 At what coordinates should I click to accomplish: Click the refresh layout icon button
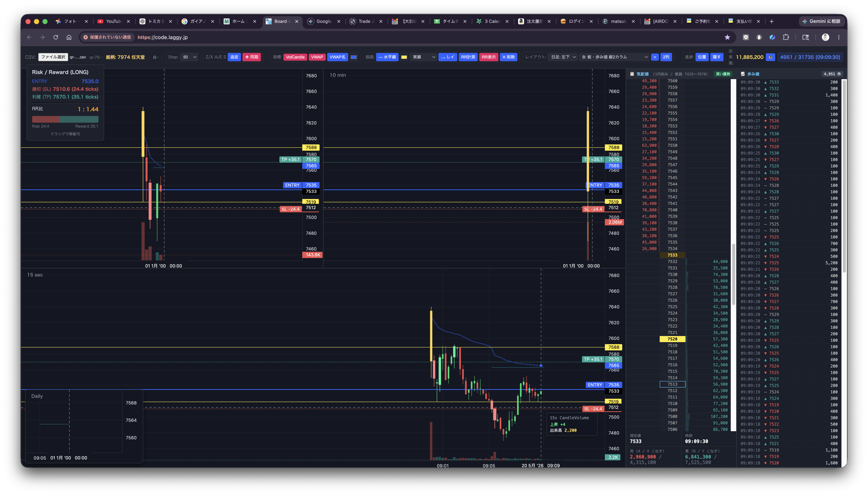pyautogui.click(x=655, y=57)
